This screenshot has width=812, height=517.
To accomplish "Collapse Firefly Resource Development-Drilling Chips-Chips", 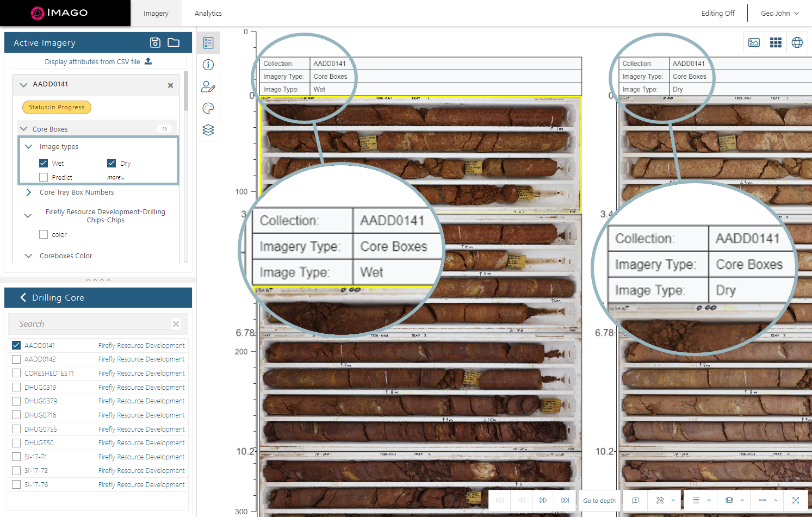I will (28, 216).
